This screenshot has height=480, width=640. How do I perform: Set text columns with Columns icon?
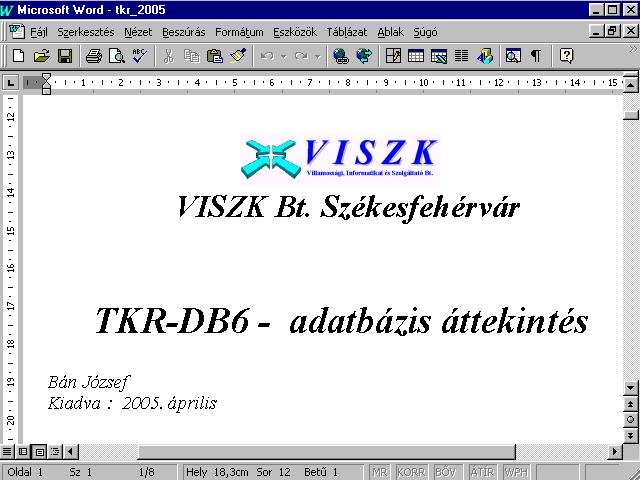pyautogui.click(x=462, y=56)
